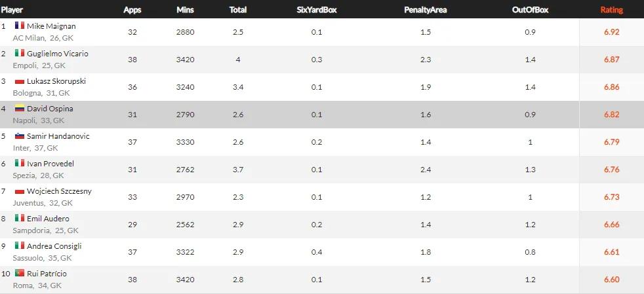Screen dimensions: 644x294
Task: Sort by SixYardBox column header
Action: (x=317, y=10)
